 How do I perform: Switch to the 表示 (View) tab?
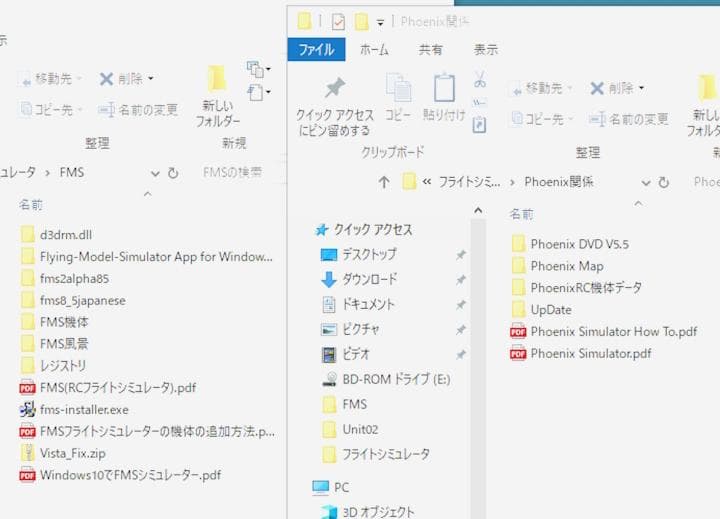click(x=486, y=50)
